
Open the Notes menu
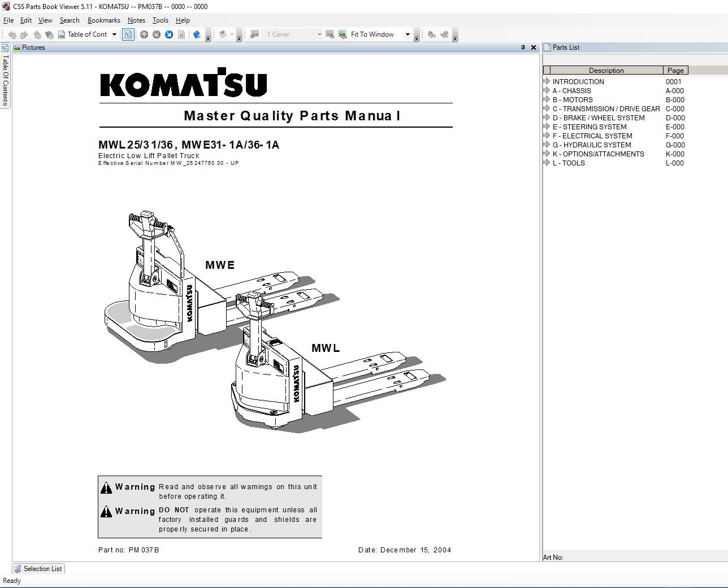click(136, 20)
